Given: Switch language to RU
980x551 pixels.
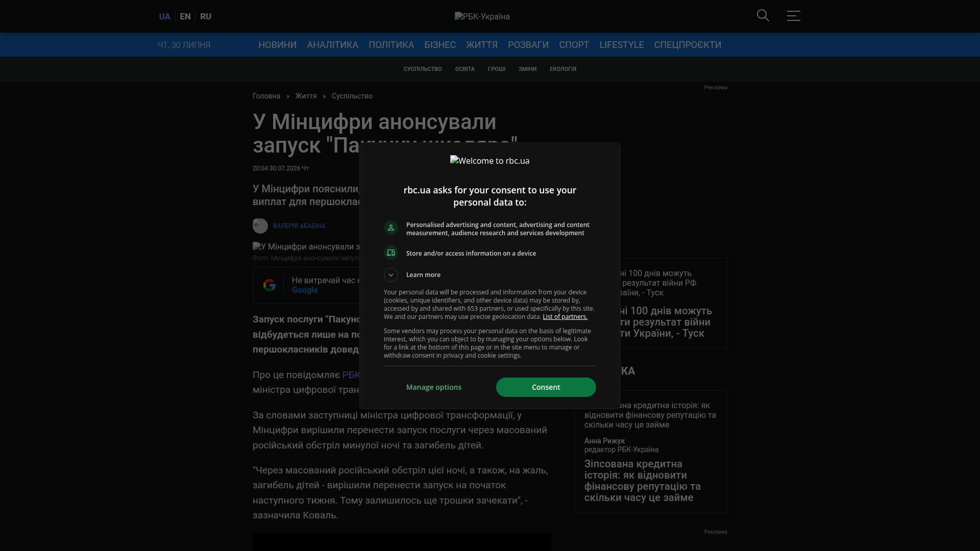Looking at the screenshot, I should coord(206,16).
